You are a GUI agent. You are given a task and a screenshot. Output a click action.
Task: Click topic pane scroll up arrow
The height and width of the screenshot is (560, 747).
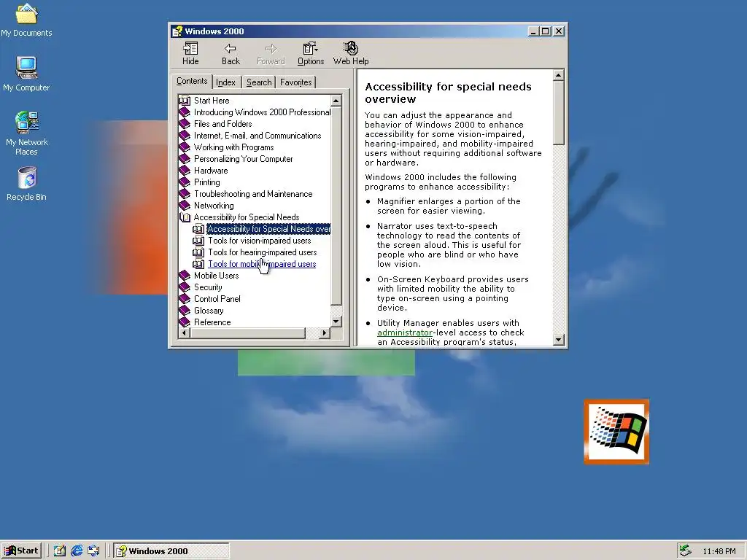(558, 75)
